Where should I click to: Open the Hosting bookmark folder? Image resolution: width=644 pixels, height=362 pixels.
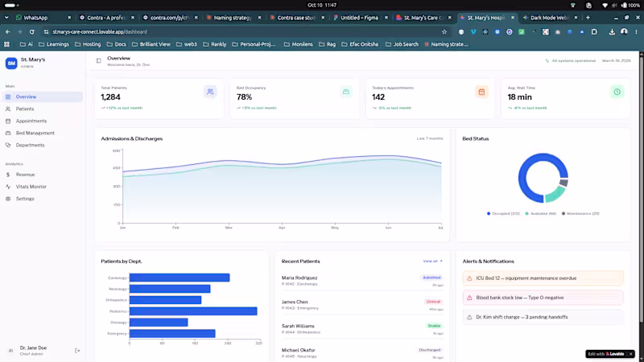pos(88,44)
